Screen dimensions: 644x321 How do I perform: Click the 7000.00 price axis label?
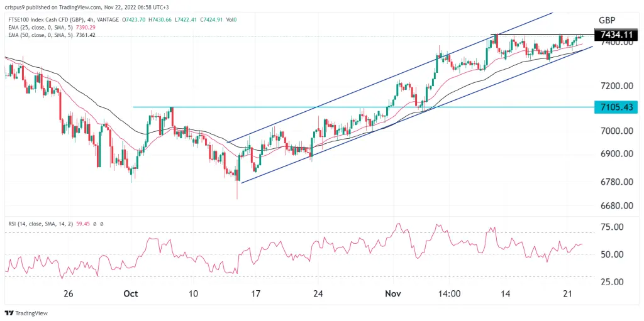coord(616,131)
